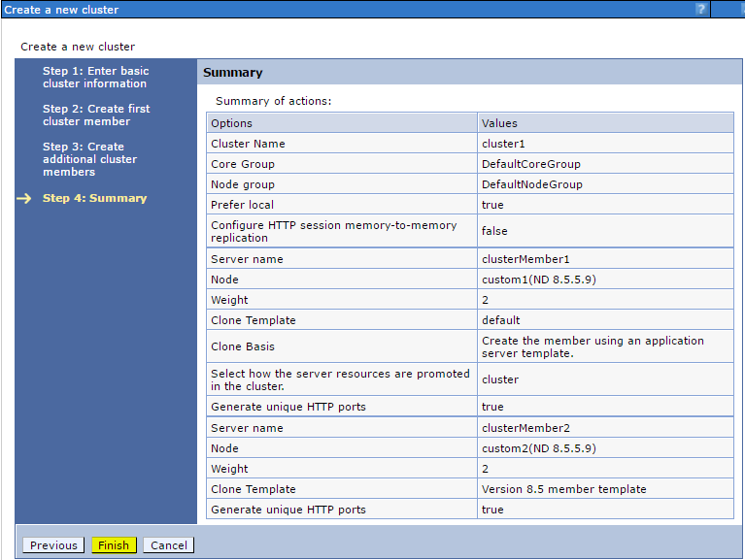Click the Summary panel heading
The image size is (745, 560).
click(232, 73)
